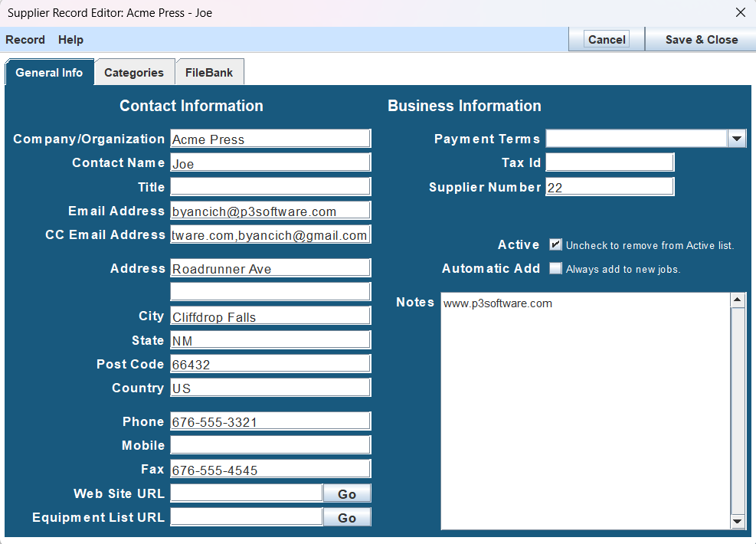Toggle the Active status off
This screenshot has height=544, width=756.
[x=555, y=244]
